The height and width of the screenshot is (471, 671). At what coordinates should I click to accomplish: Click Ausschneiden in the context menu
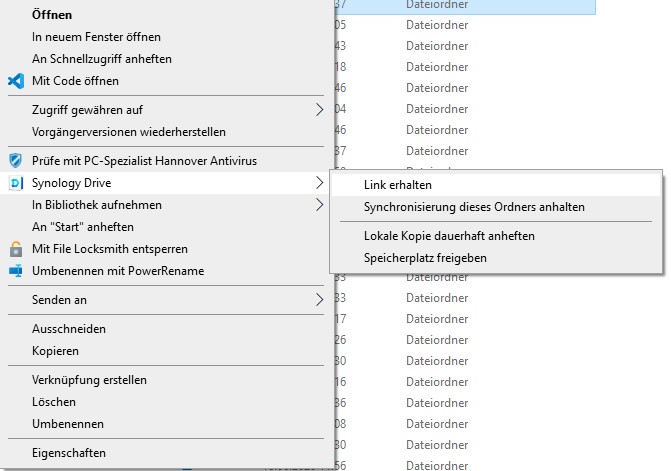pos(68,329)
